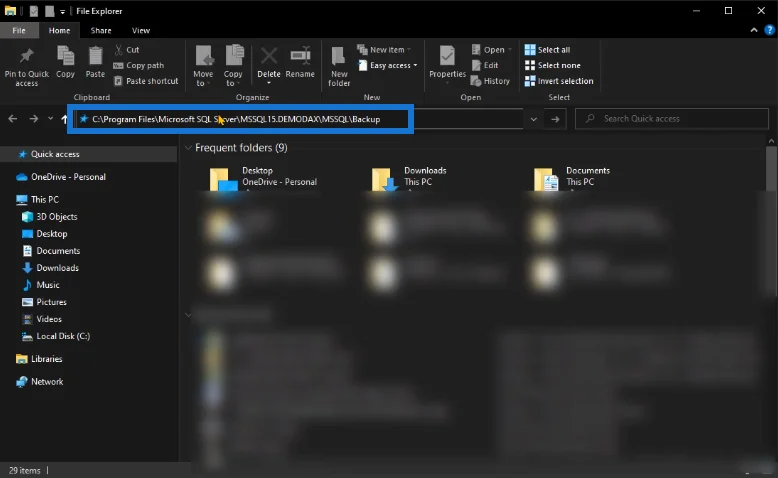Switch to the Home tab
The width and height of the screenshot is (778, 478).
pos(59,30)
